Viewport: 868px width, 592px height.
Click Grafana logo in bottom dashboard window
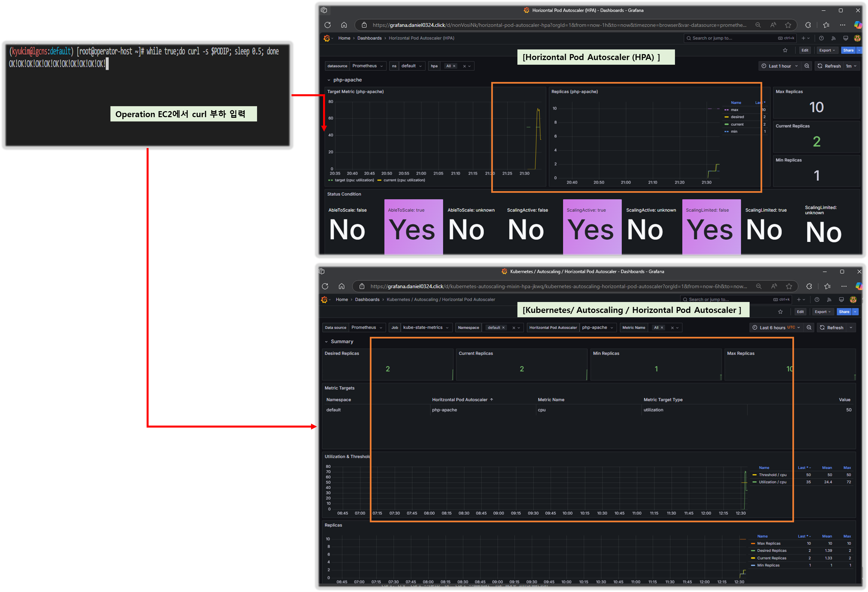[324, 299]
